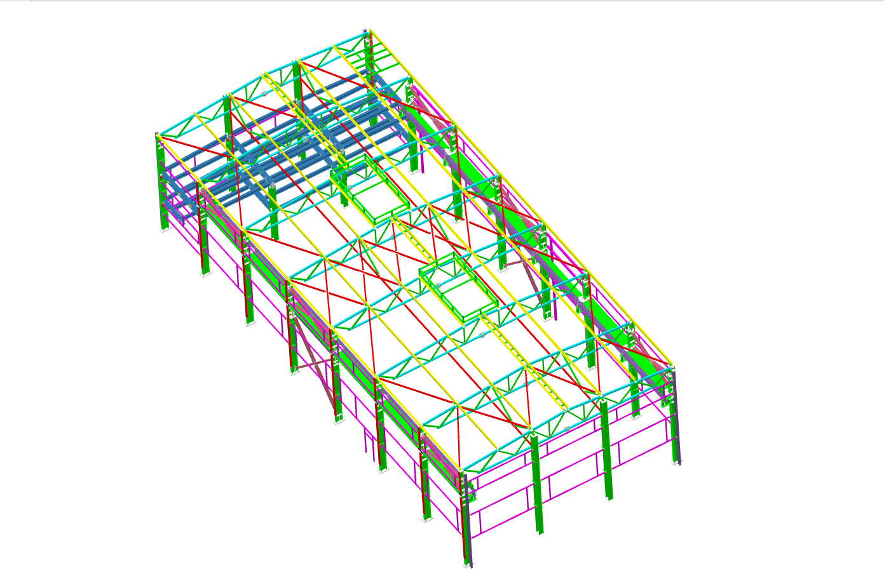The image size is (884, 588).
Task: Select the bottom-most front corner column
Action: (x=468, y=519)
